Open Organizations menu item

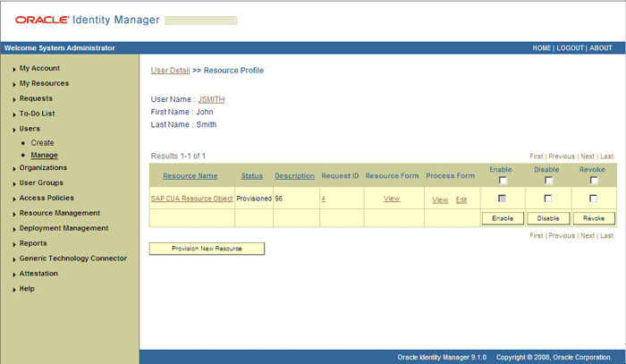tap(43, 168)
